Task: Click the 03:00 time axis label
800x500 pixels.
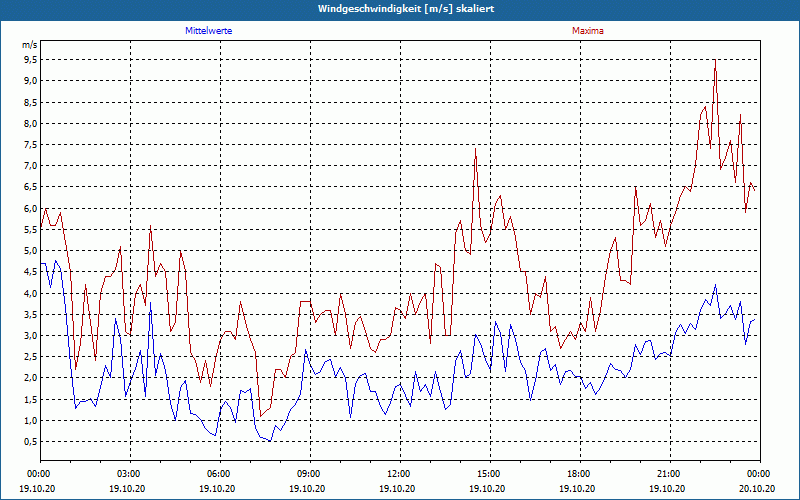Action: point(131,474)
